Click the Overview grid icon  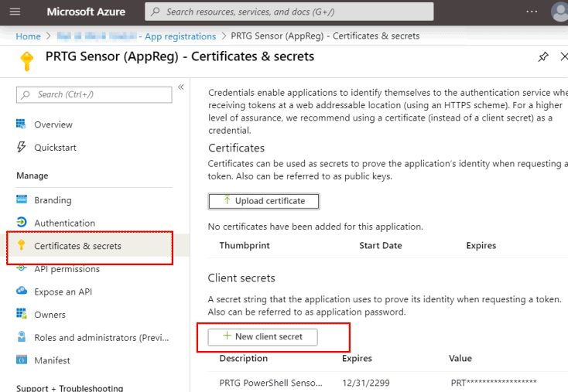click(x=21, y=124)
